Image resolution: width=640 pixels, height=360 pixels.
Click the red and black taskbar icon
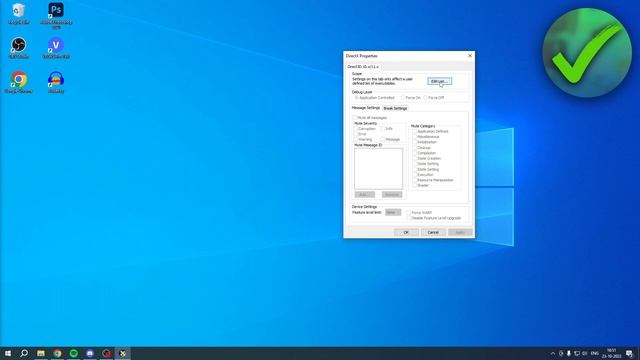pyautogui.click(x=106, y=353)
